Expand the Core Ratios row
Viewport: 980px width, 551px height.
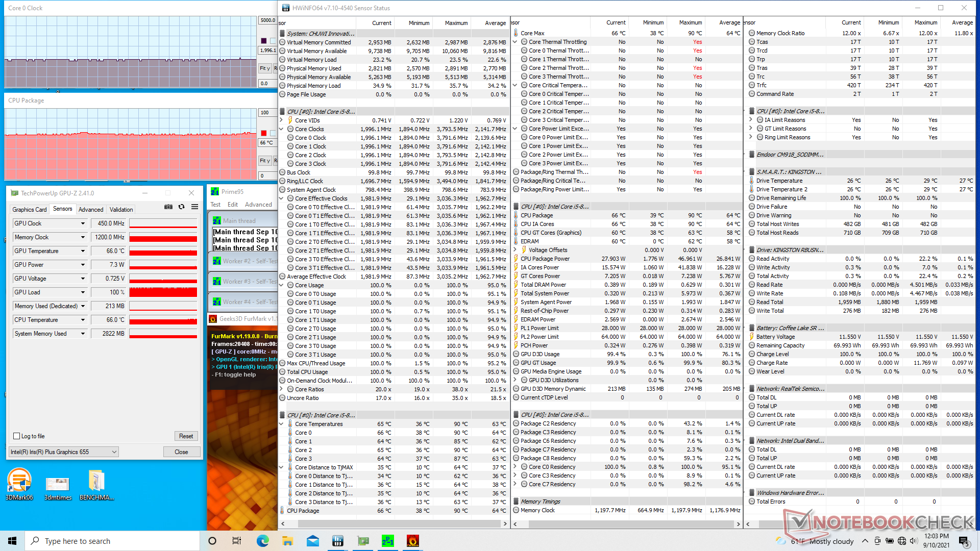tap(282, 389)
